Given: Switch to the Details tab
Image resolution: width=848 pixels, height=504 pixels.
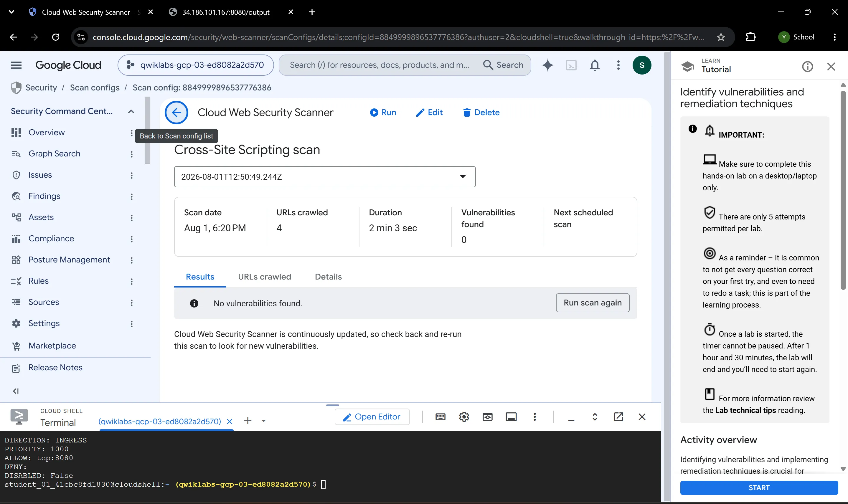Looking at the screenshot, I should tap(328, 277).
